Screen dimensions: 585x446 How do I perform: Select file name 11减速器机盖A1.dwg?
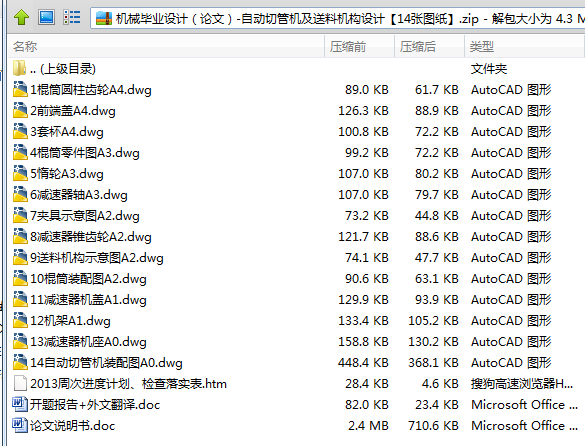[88, 300]
